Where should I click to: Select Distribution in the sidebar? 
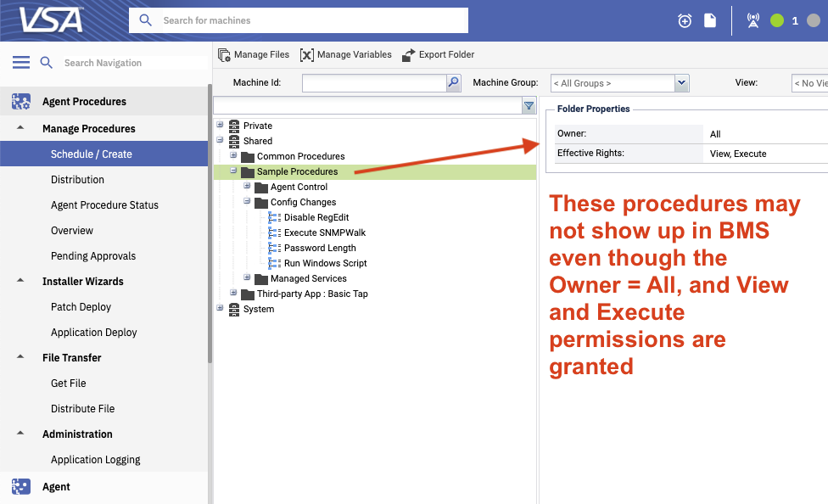tap(77, 180)
